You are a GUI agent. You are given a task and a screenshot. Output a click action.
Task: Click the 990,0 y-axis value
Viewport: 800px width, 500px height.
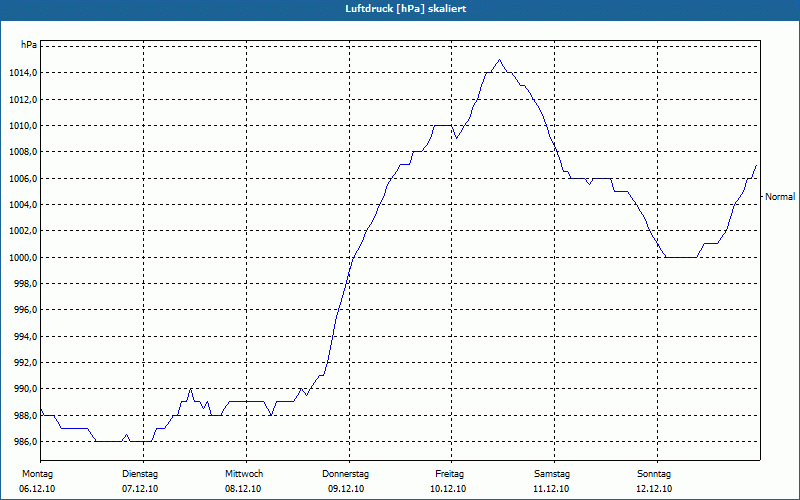tap(26, 389)
